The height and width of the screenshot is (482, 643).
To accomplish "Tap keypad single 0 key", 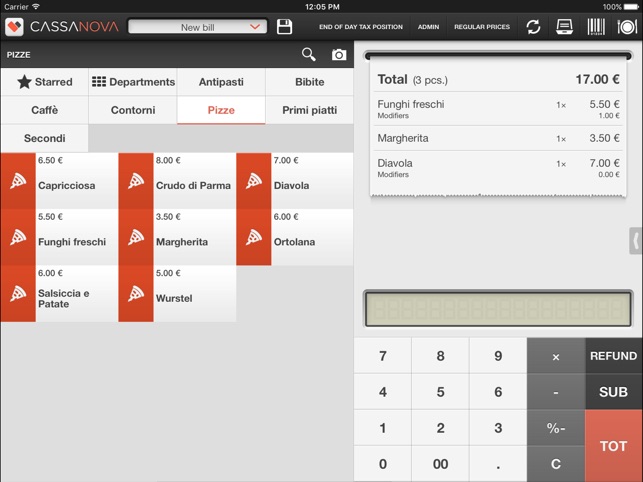I will pos(383,464).
